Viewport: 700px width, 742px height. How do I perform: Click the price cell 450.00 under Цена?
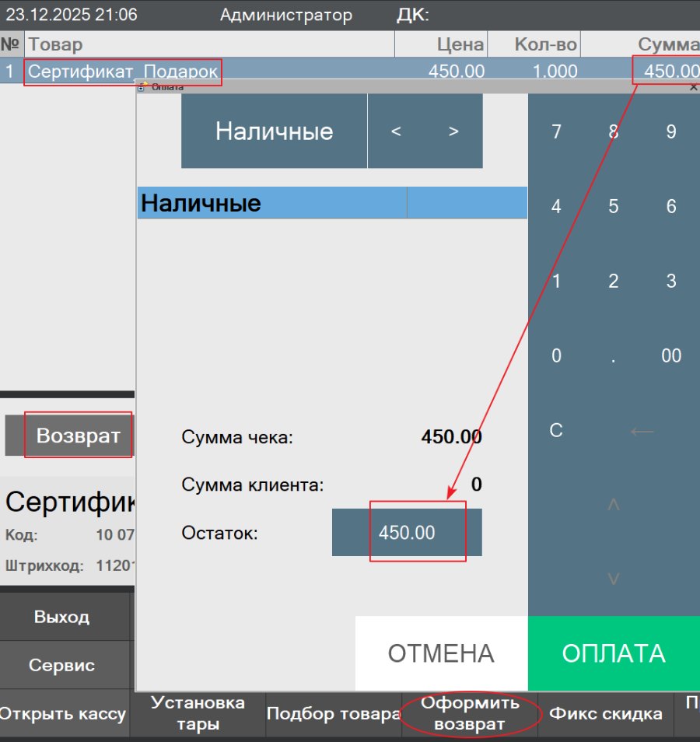(x=457, y=72)
